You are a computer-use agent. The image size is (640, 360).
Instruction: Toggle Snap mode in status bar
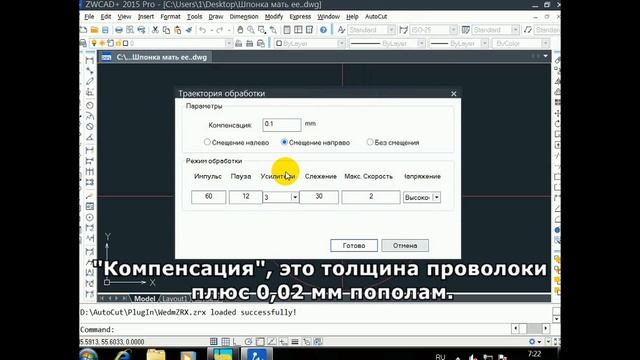213,342
